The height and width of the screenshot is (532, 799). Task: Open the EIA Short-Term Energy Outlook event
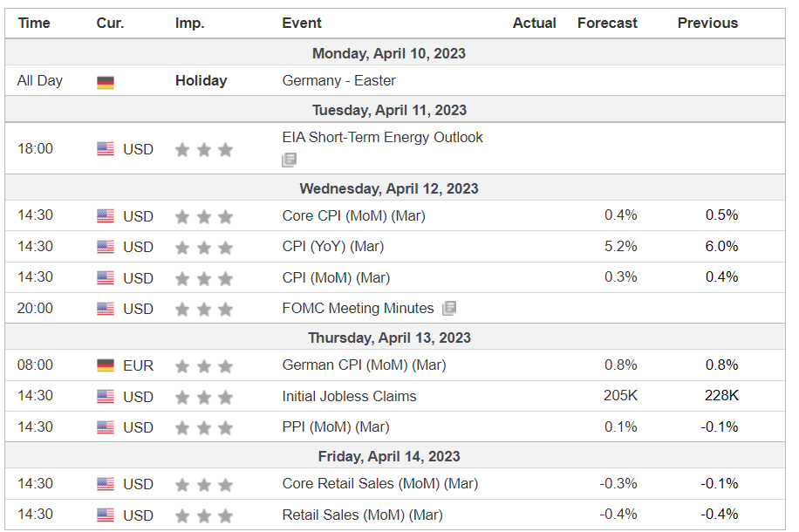pos(382,137)
